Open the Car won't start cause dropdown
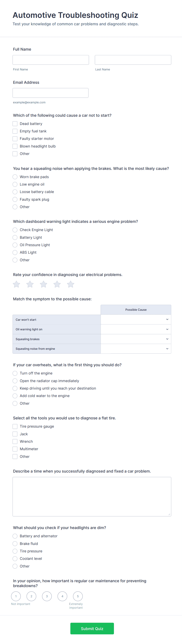The height and width of the screenshot is (644, 182). [136, 320]
